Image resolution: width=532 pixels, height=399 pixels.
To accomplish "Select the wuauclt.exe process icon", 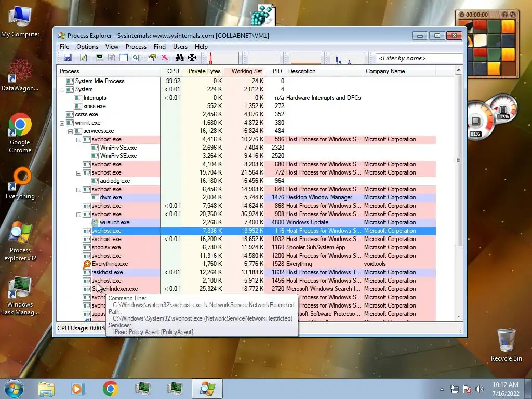I will (x=95, y=222).
